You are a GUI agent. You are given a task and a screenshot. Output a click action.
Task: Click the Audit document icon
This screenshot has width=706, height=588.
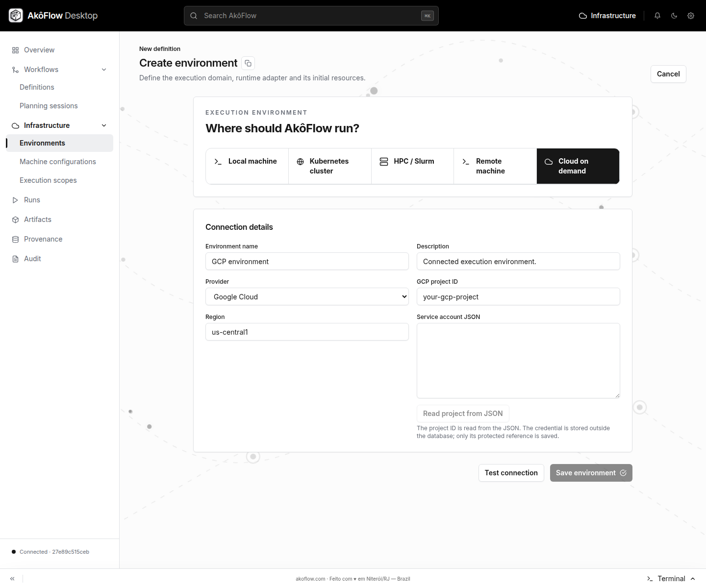pos(15,259)
